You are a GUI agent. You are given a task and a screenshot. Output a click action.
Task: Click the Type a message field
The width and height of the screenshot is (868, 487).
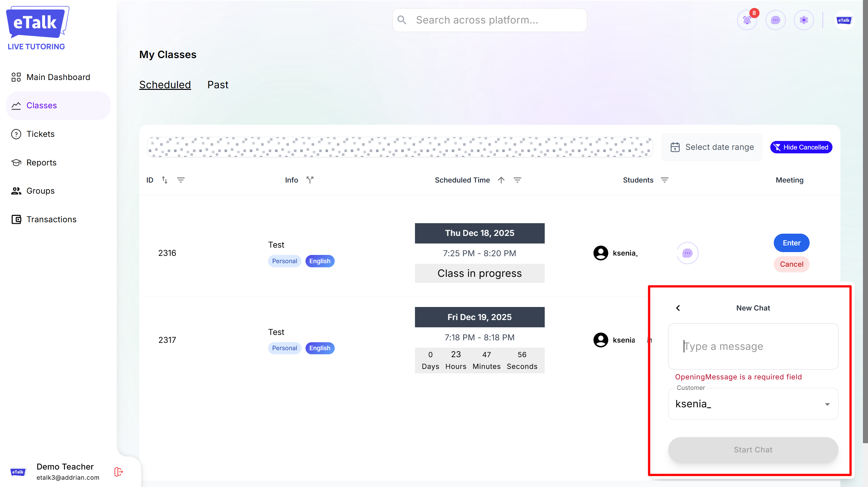point(753,346)
